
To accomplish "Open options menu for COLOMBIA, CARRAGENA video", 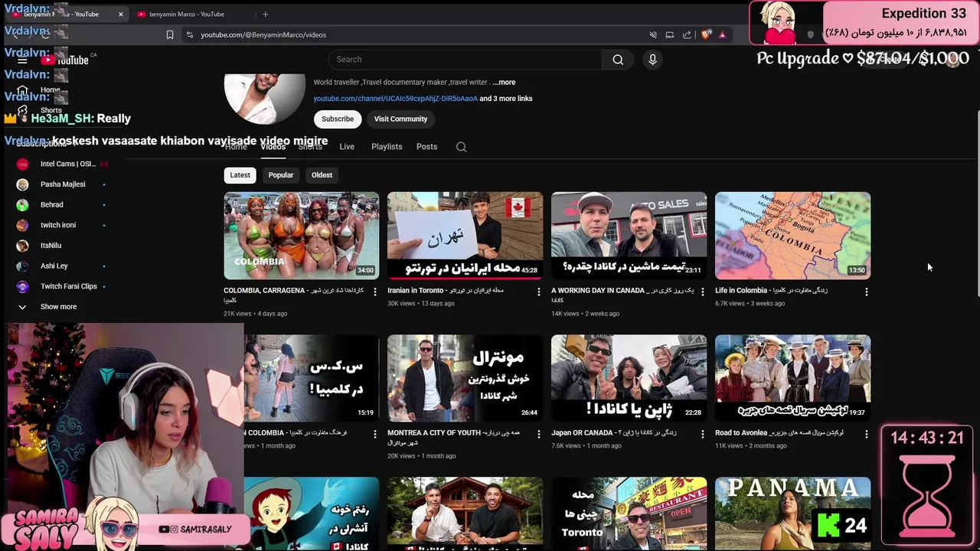I will pos(374,292).
